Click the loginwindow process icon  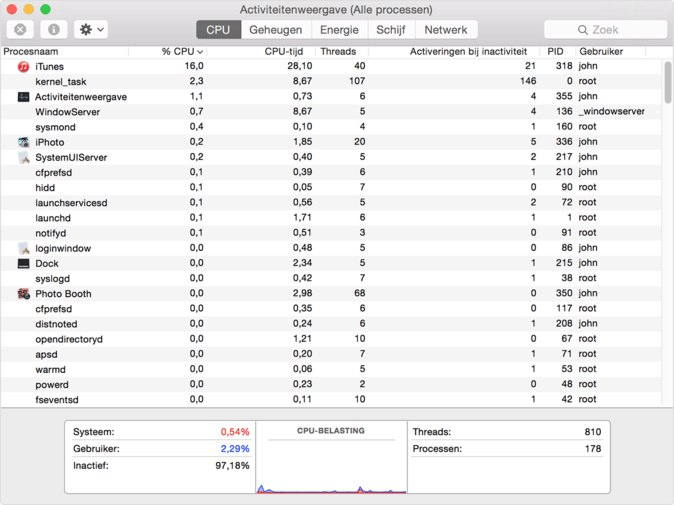(23, 248)
